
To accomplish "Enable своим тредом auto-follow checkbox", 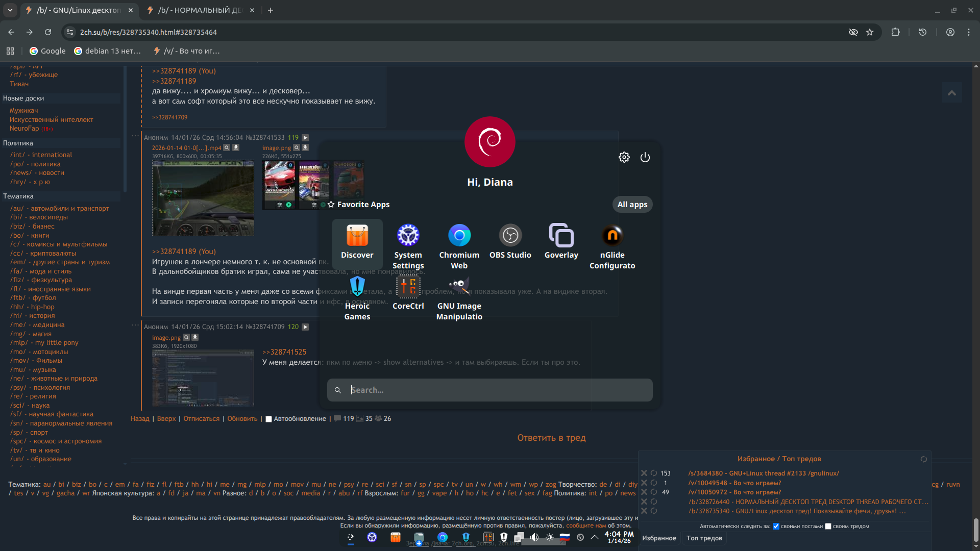I will [828, 526].
